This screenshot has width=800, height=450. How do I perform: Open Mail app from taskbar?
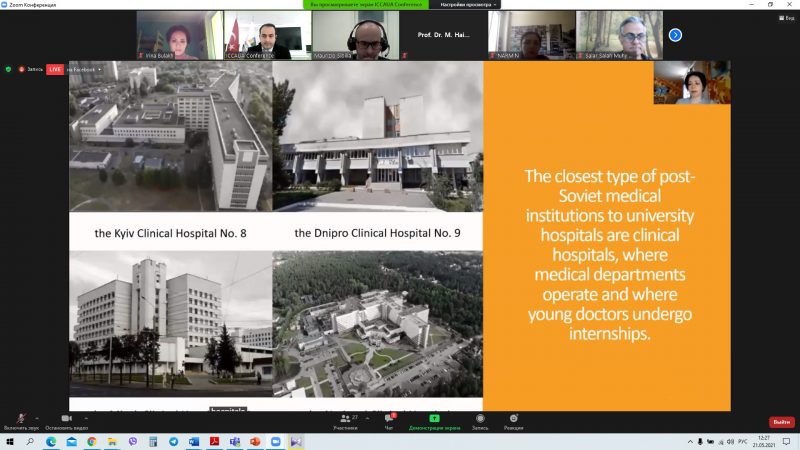(71, 441)
